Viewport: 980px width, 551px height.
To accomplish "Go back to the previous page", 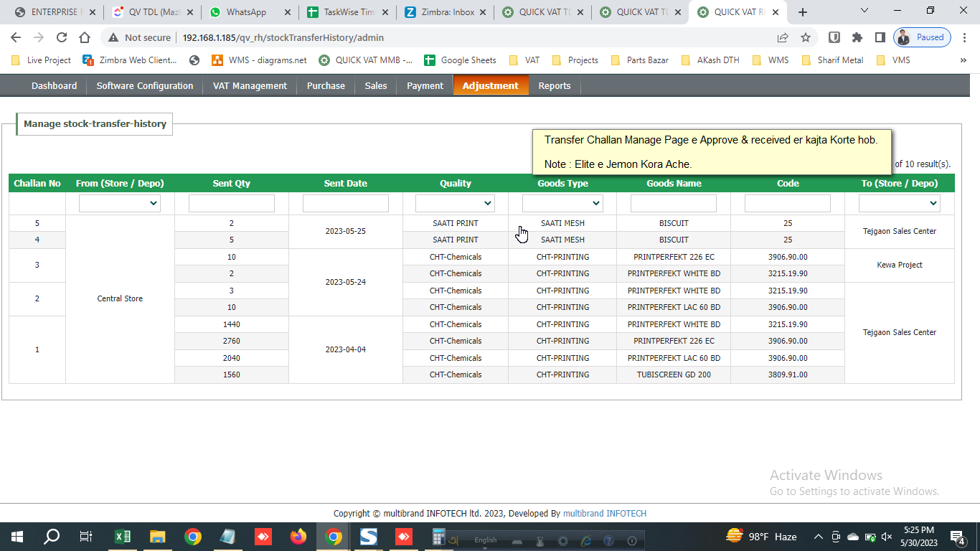I will point(17,37).
